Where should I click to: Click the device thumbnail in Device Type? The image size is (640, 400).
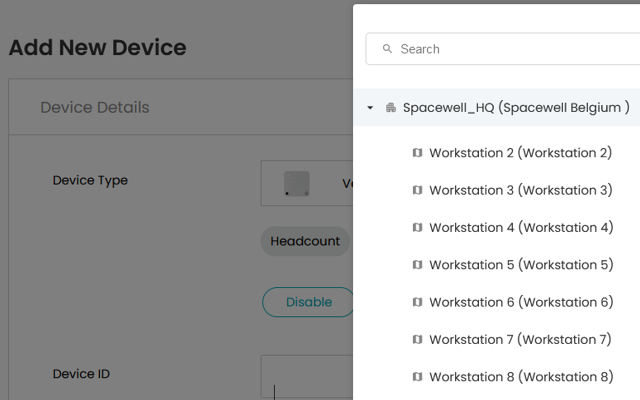[297, 183]
